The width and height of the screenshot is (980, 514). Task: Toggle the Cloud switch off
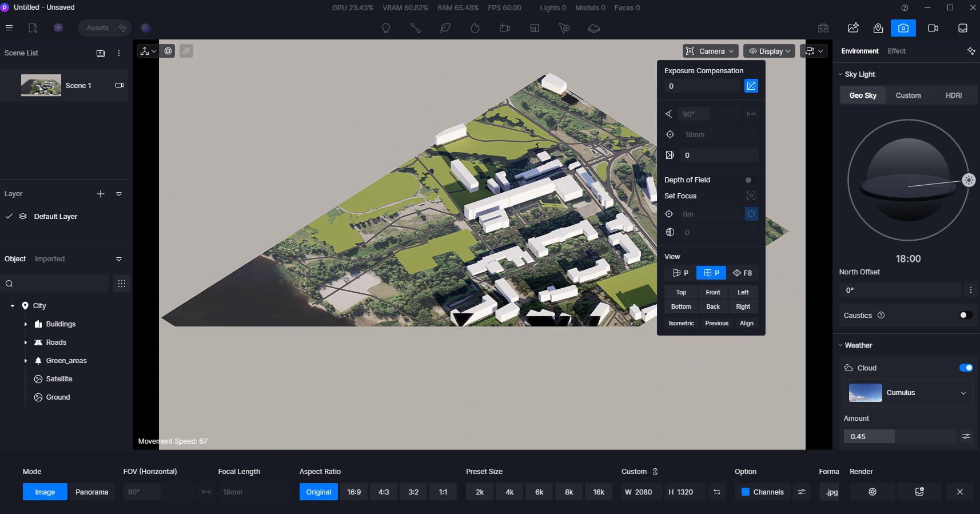pyautogui.click(x=966, y=368)
